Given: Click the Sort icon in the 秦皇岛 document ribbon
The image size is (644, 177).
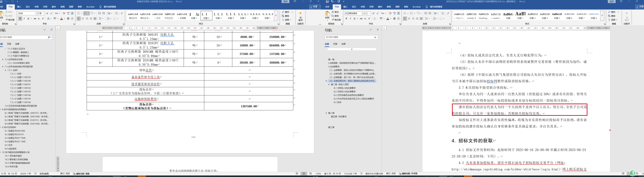Looking at the screenshot, I should [117, 13].
